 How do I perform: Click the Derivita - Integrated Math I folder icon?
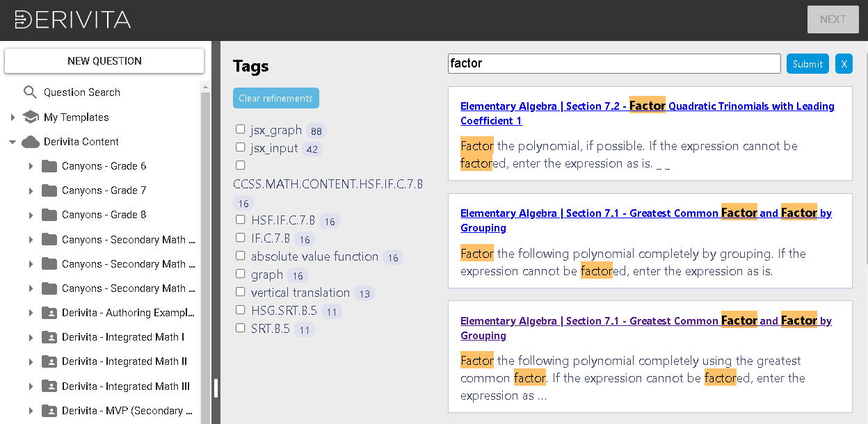(x=49, y=337)
